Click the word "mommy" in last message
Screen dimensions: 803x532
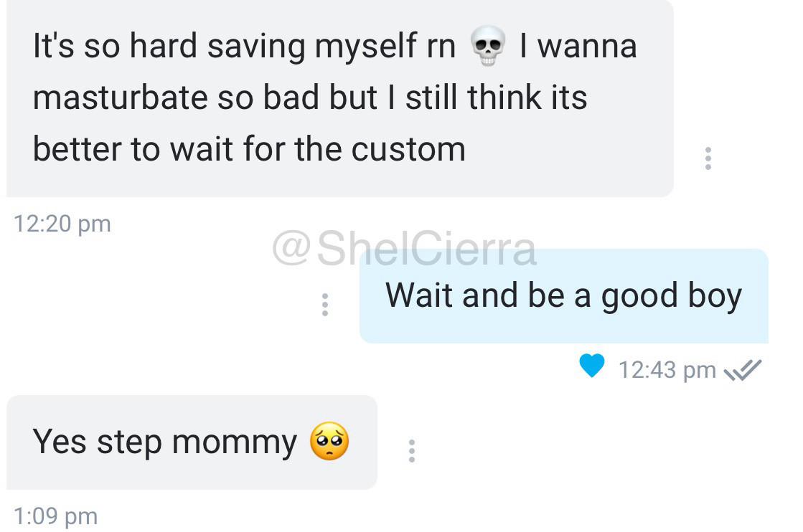pos(234,442)
